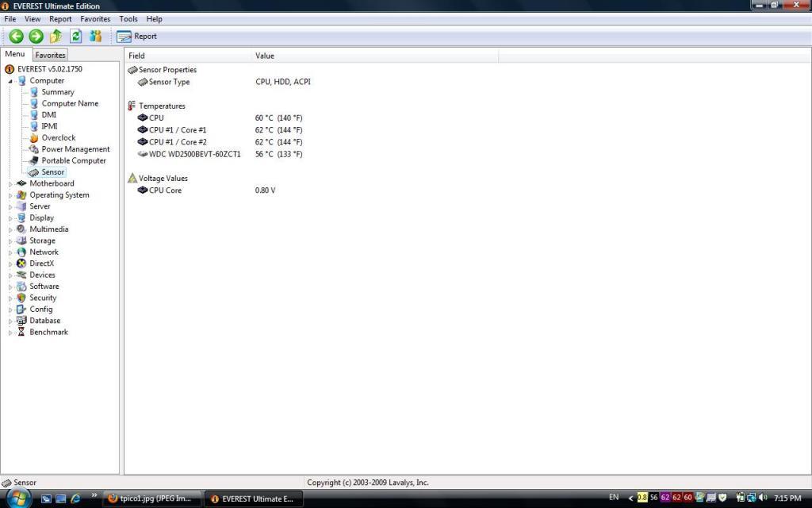Click the Multimedia tree icon

(21, 229)
